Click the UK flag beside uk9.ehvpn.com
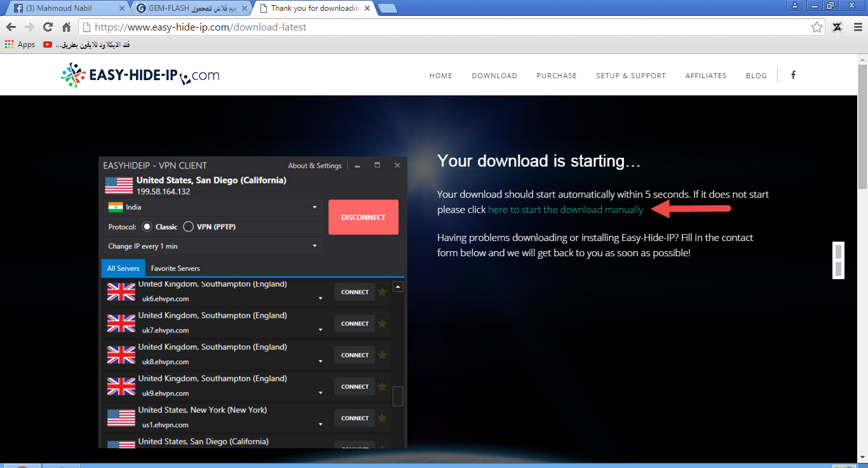 tap(121, 386)
